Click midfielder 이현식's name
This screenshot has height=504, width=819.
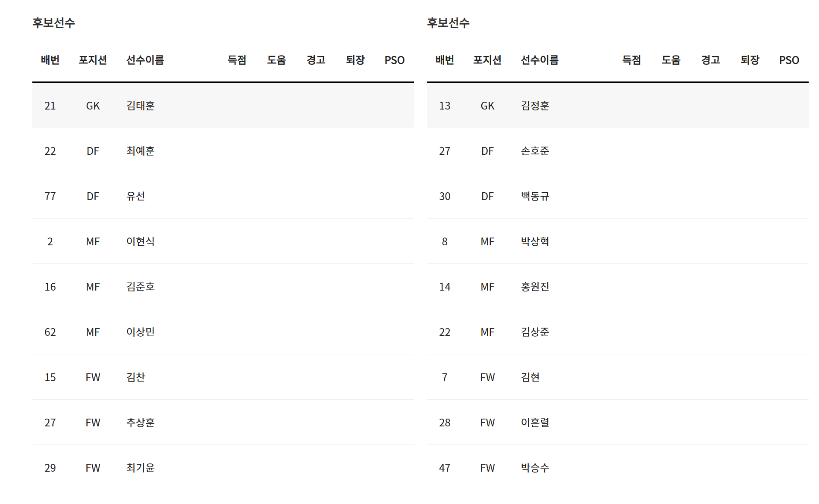[x=140, y=241]
